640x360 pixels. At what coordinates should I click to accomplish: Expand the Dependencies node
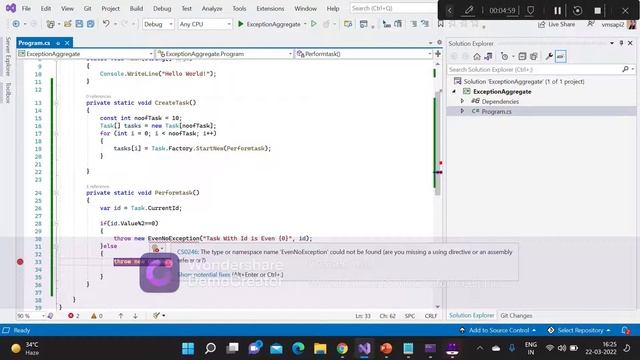[x=462, y=101]
